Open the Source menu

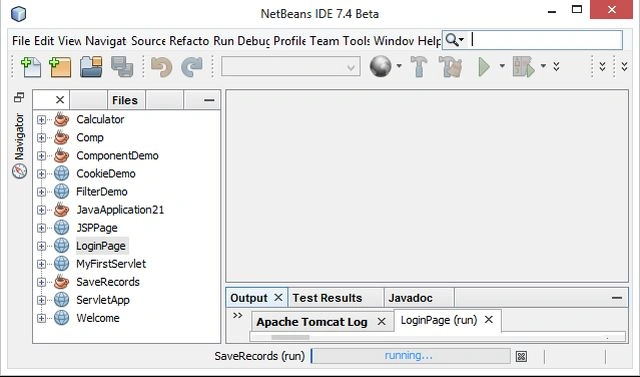(148, 41)
